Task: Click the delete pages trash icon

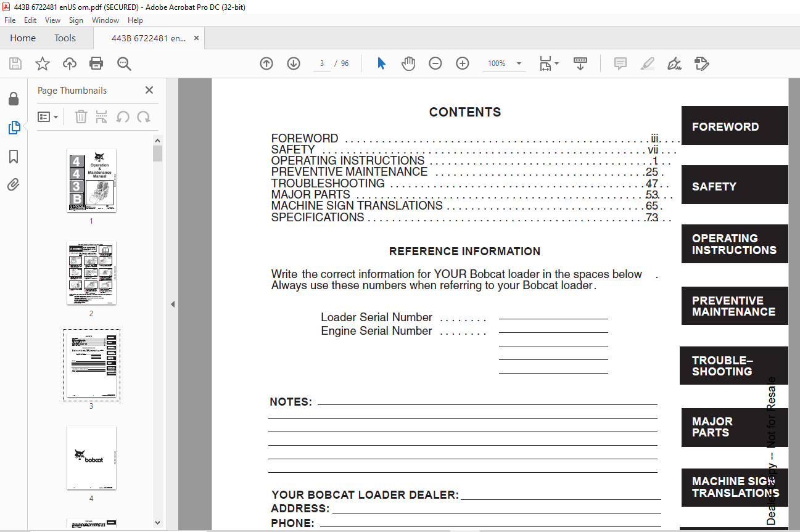Action: point(81,117)
